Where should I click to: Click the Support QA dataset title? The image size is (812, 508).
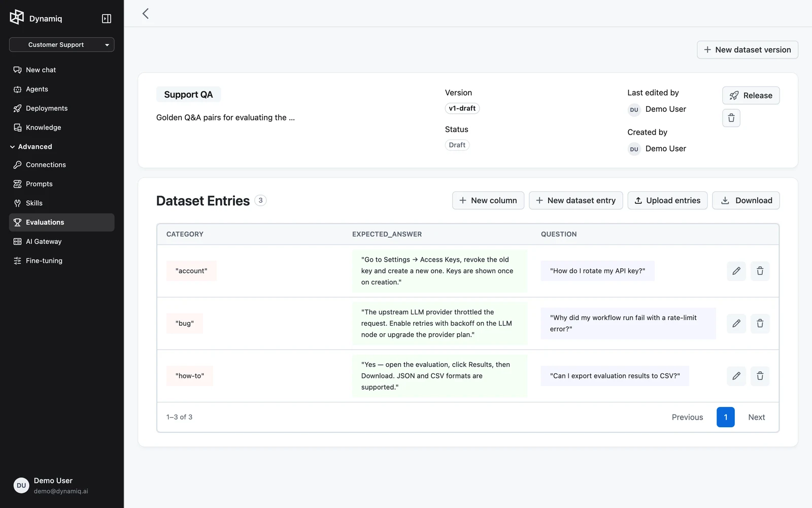point(188,94)
